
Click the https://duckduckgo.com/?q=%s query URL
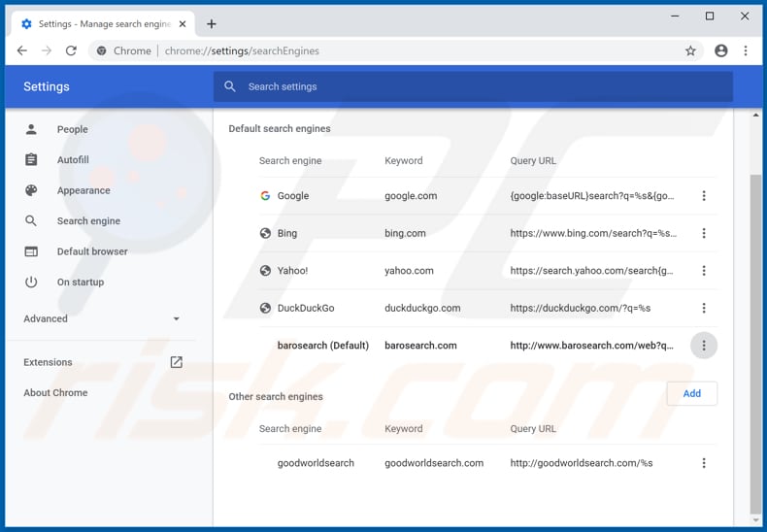[x=581, y=308]
